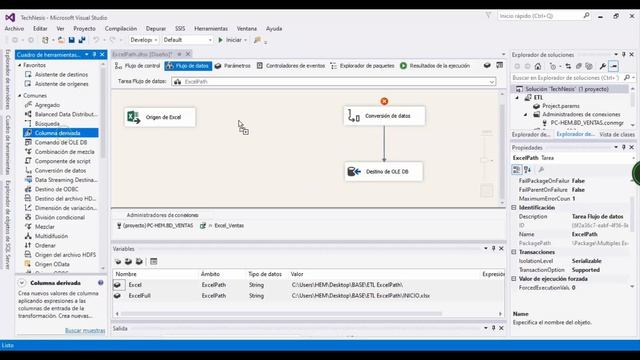Click the Home icon in Solution Explorer toolbar
640x360 pixels.
click(x=538, y=67)
